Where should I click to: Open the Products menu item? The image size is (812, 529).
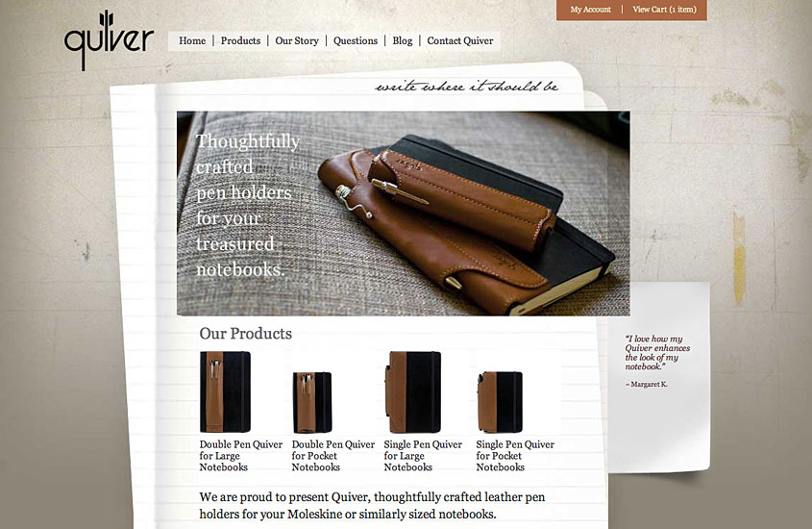pos(240,41)
